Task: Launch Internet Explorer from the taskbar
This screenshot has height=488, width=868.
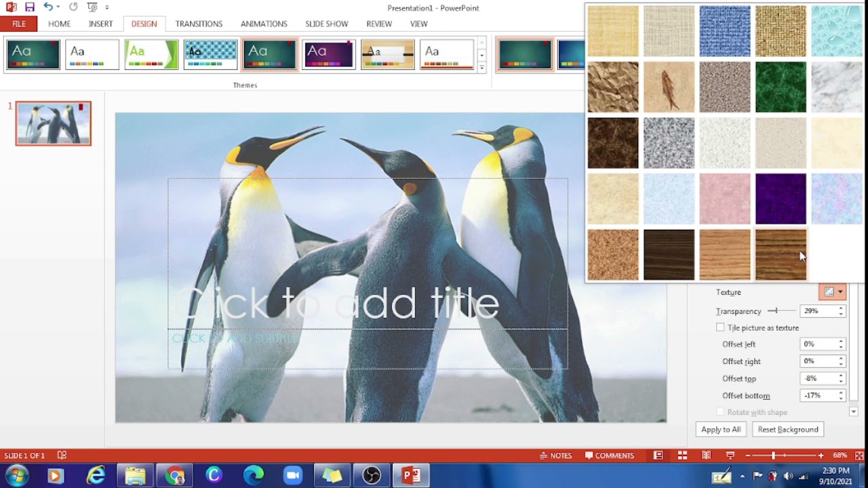Action: click(x=96, y=476)
